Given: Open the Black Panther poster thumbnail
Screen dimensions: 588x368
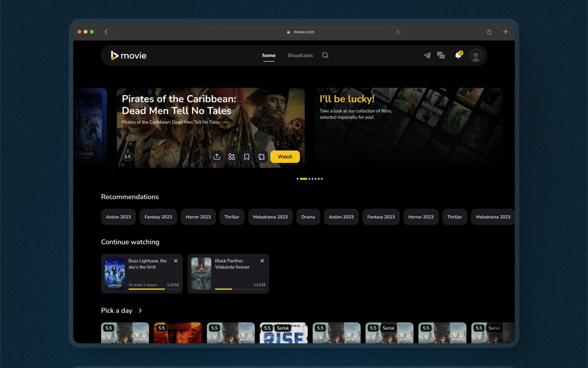Looking at the screenshot, I should pos(201,274).
